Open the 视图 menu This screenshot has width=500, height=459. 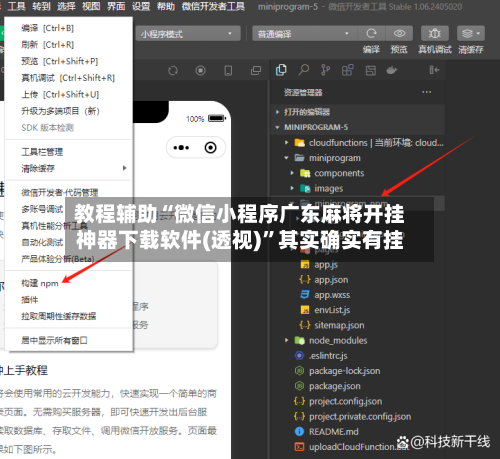(x=91, y=6)
